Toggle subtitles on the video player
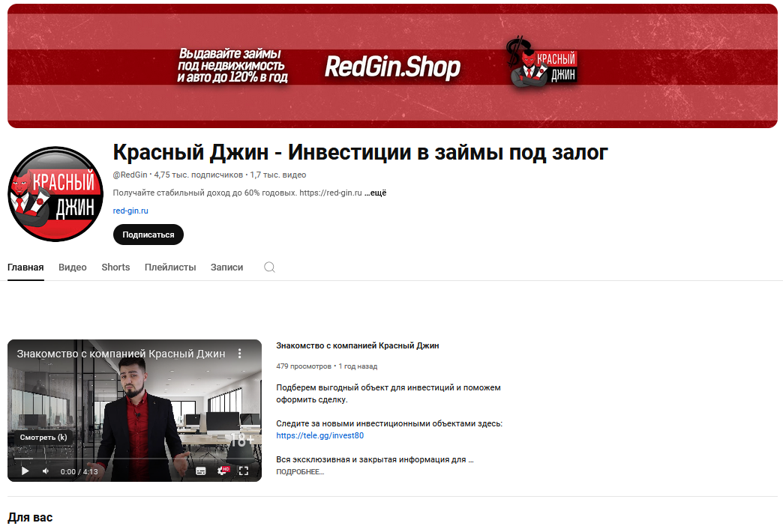Viewport: 783px width, 532px height. click(201, 471)
